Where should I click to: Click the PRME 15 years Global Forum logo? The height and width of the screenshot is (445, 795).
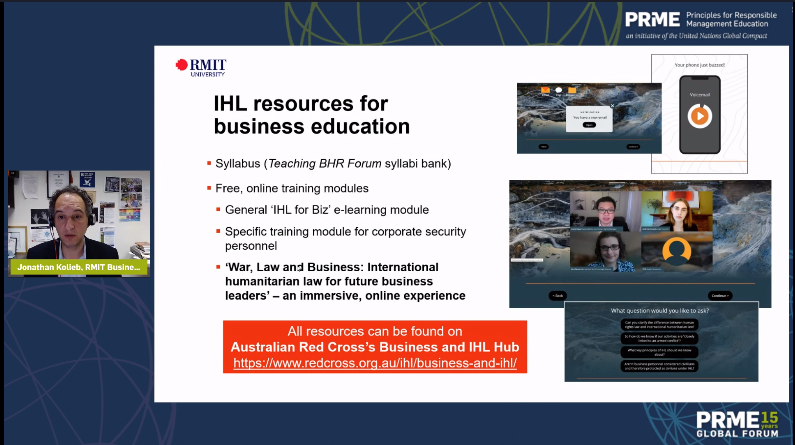pos(737,424)
